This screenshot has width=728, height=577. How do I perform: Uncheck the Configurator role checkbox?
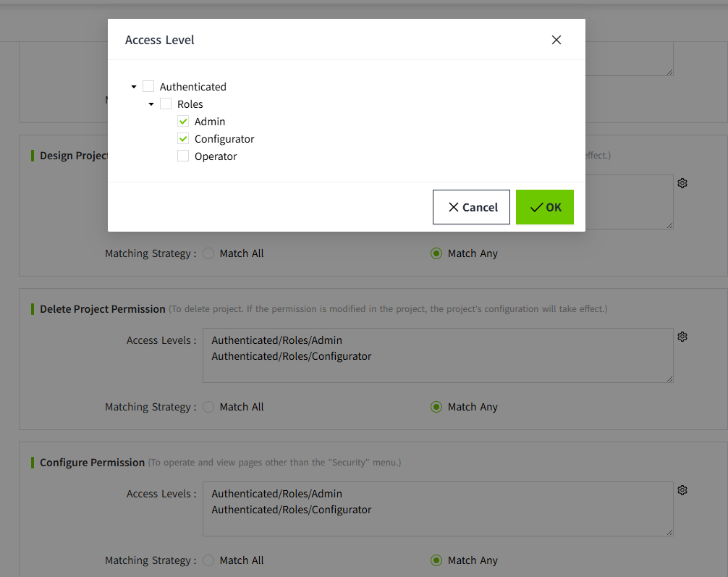pos(183,139)
